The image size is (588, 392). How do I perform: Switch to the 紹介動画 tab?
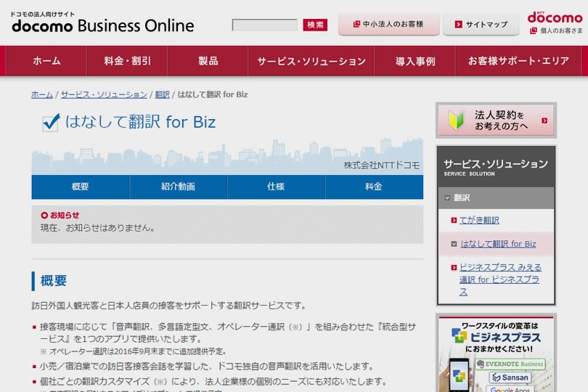coord(178,187)
